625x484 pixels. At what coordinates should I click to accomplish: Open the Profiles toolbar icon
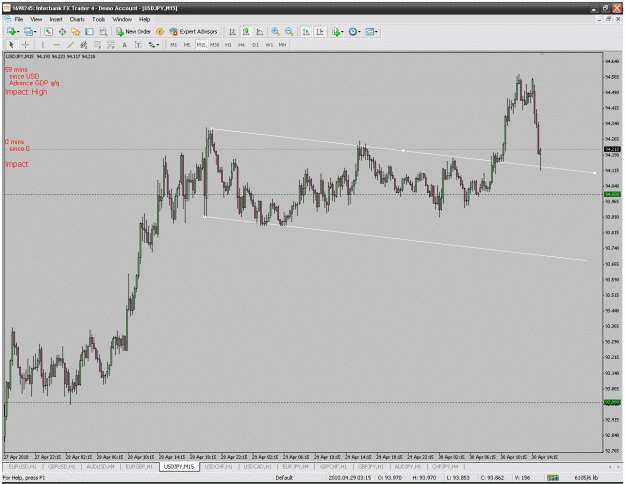[x=29, y=31]
